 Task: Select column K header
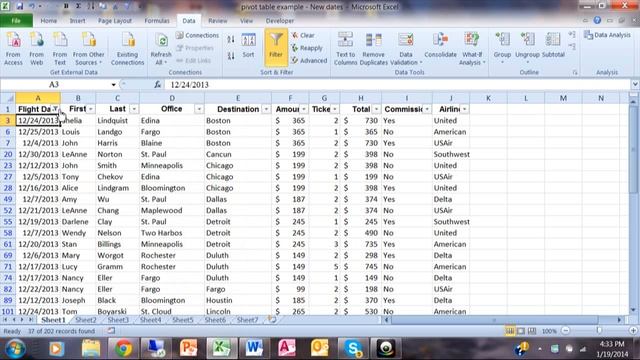(x=488, y=98)
